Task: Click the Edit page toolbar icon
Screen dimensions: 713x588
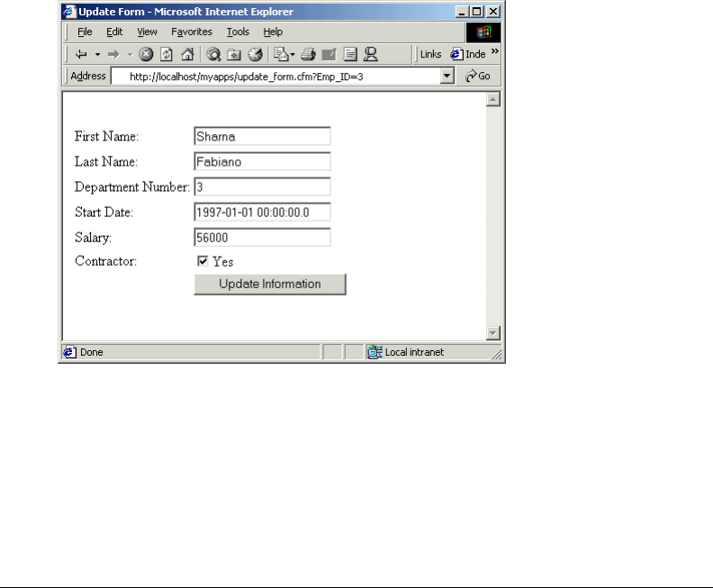Action: (x=329, y=55)
